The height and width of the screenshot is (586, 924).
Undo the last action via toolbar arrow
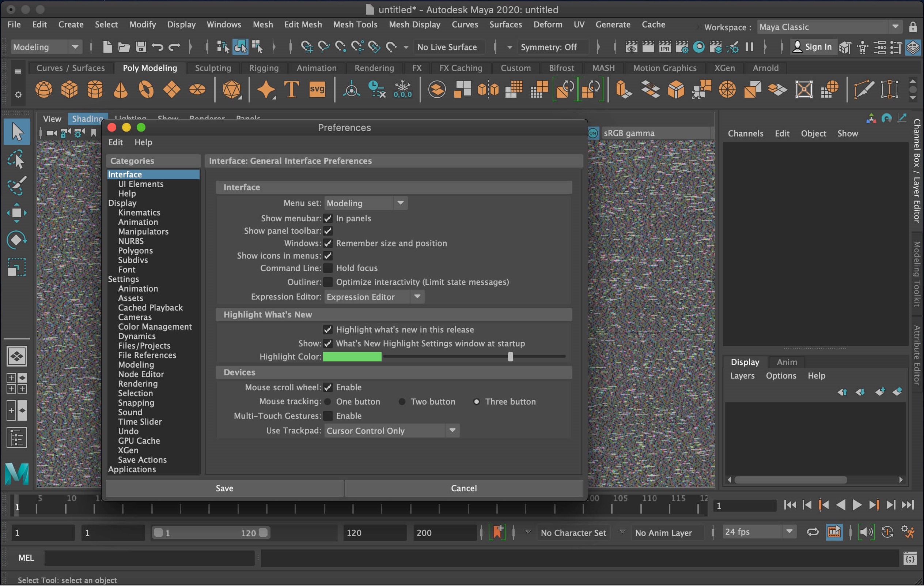pyautogui.click(x=157, y=47)
